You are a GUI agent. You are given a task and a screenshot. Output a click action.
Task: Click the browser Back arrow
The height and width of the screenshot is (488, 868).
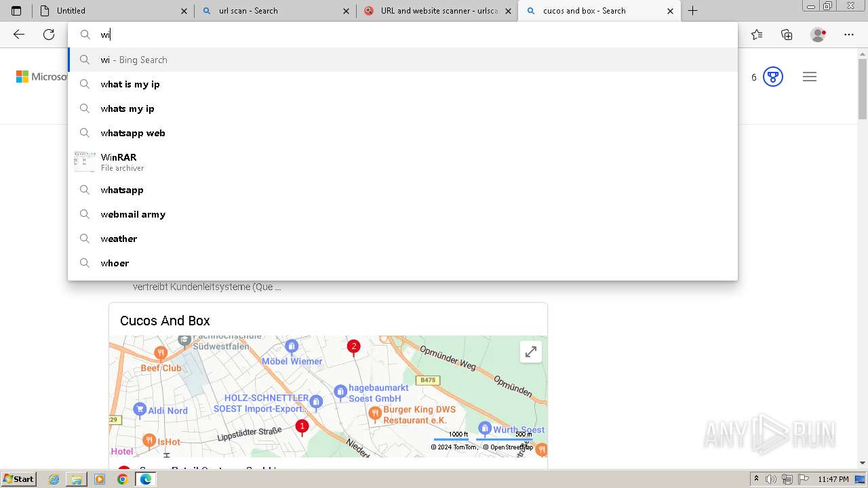coord(19,35)
